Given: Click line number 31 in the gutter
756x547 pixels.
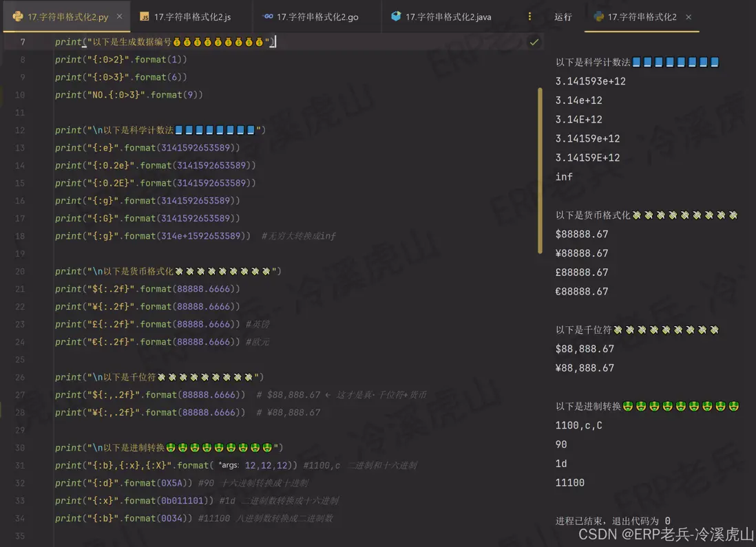Looking at the screenshot, I should (x=20, y=466).
